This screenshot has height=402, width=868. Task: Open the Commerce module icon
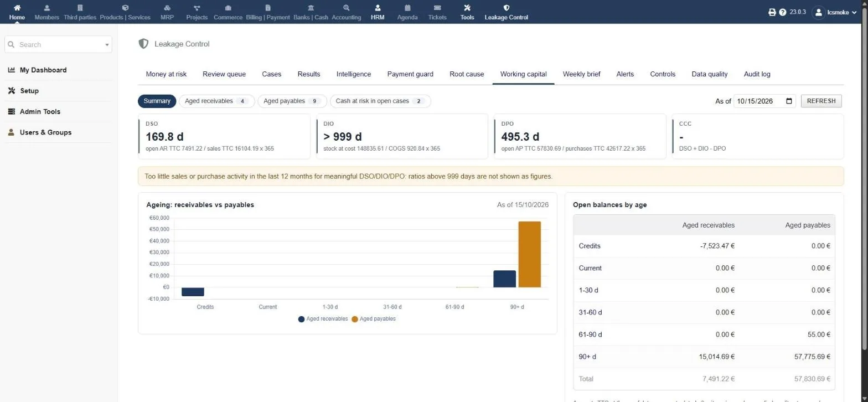[x=228, y=8]
